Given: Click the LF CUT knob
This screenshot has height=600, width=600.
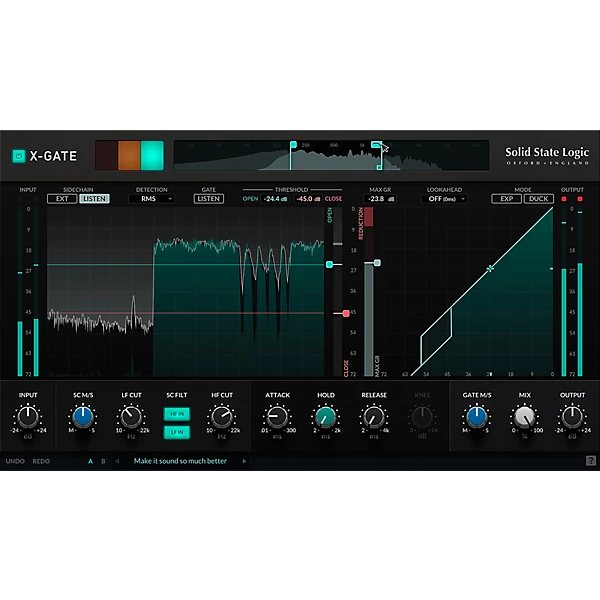Looking at the screenshot, I should point(131,417).
